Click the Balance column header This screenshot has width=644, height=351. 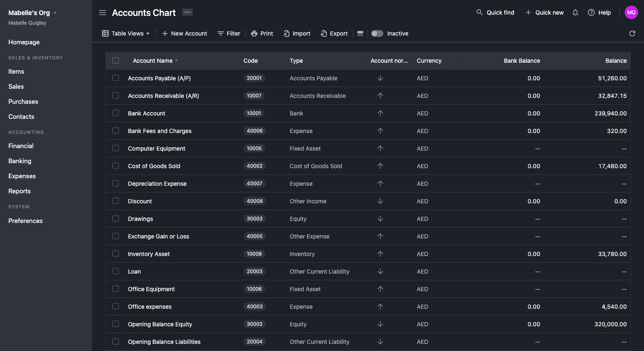616,61
